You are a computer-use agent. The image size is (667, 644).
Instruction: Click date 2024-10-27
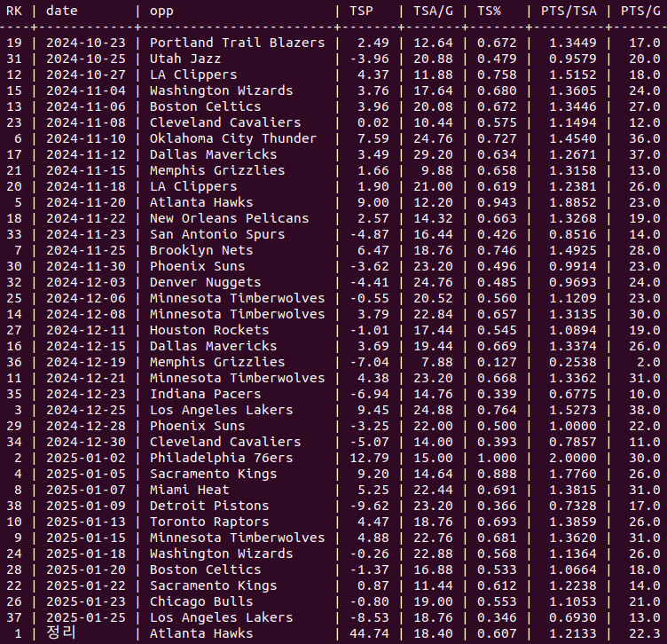pos(86,75)
